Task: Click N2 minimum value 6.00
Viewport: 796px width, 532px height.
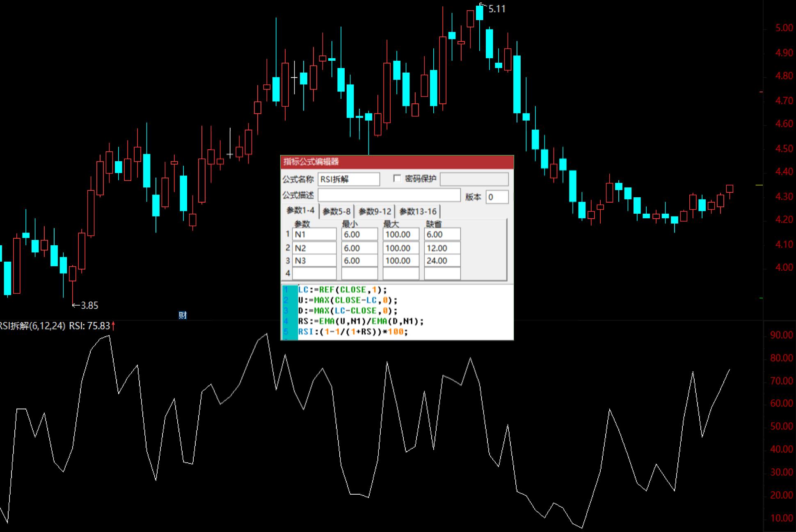Action: [x=359, y=248]
